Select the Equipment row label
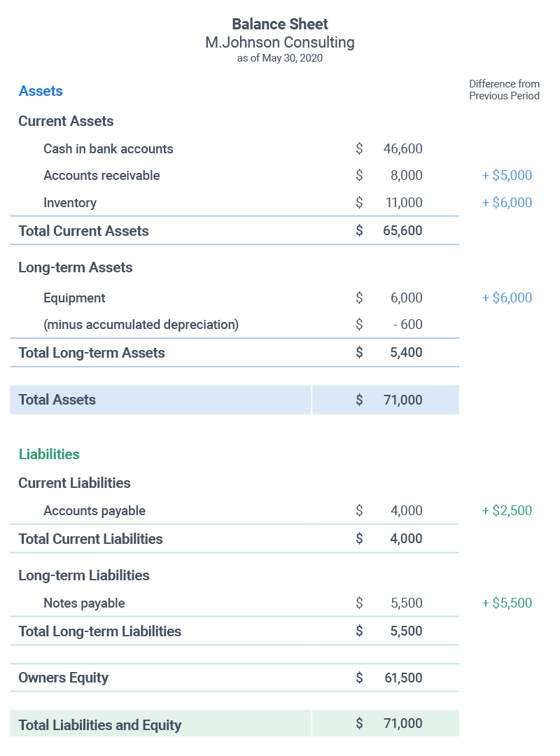The height and width of the screenshot is (756, 560). (x=74, y=298)
